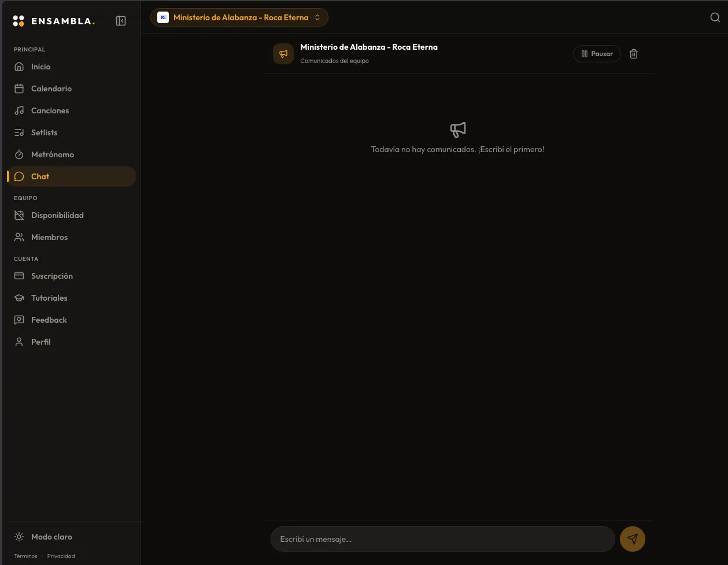Open Perfil section
The width and height of the screenshot is (728, 565).
pyautogui.click(x=71, y=342)
